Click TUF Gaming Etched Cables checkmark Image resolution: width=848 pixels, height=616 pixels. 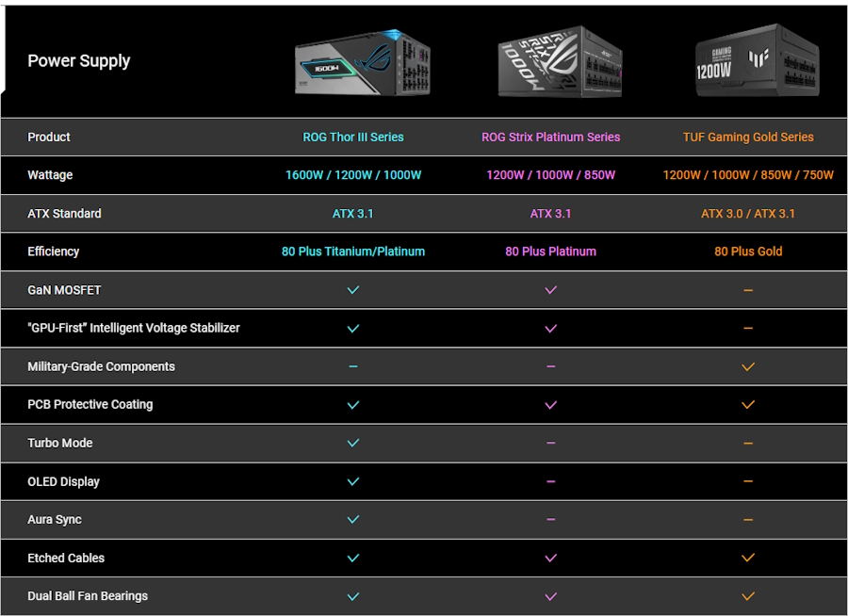748,558
